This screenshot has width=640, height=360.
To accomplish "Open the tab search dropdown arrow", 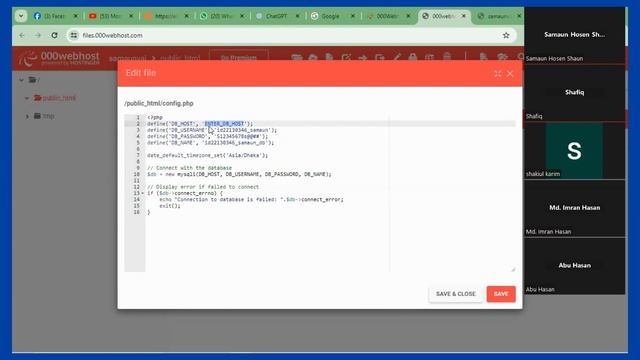I will (21, 16).
